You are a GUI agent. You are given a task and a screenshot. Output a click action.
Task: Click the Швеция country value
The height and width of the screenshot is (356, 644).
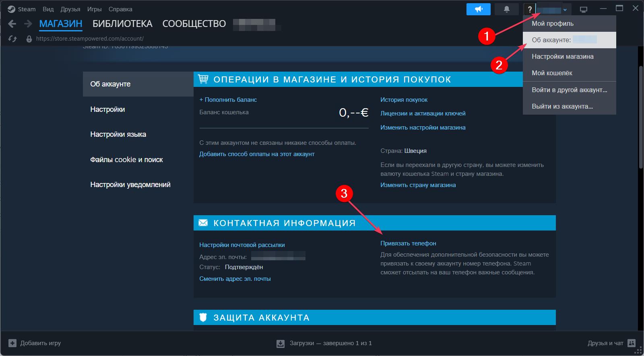415,151
